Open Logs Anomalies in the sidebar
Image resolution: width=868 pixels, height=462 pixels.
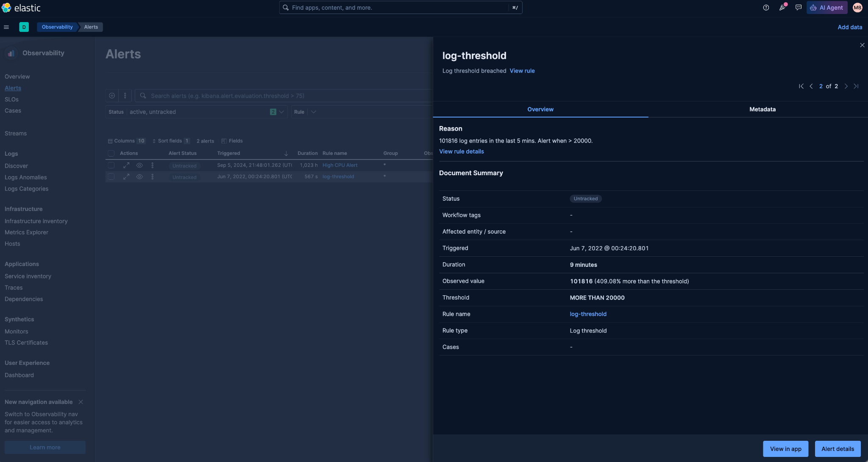26,177
